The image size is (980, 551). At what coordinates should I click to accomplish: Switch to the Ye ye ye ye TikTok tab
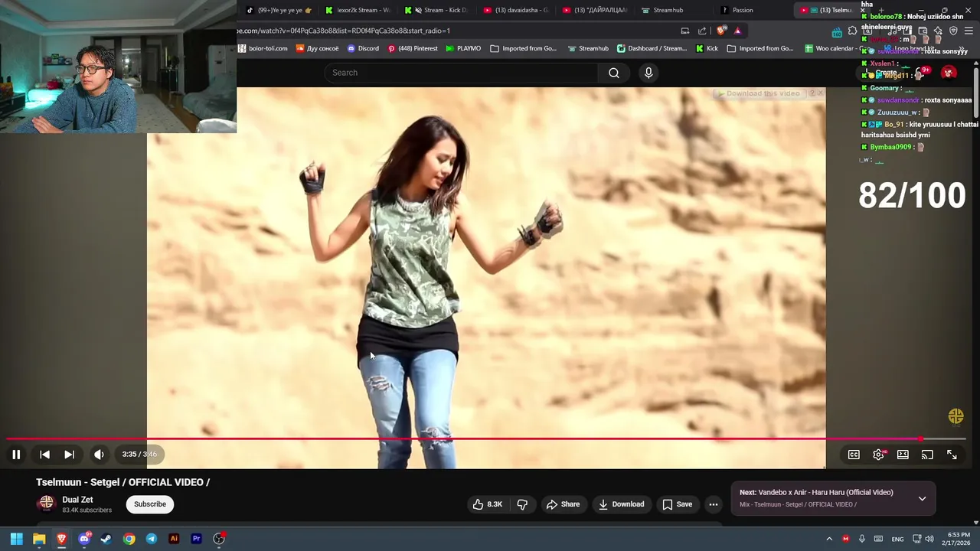[x=279, y=10]
